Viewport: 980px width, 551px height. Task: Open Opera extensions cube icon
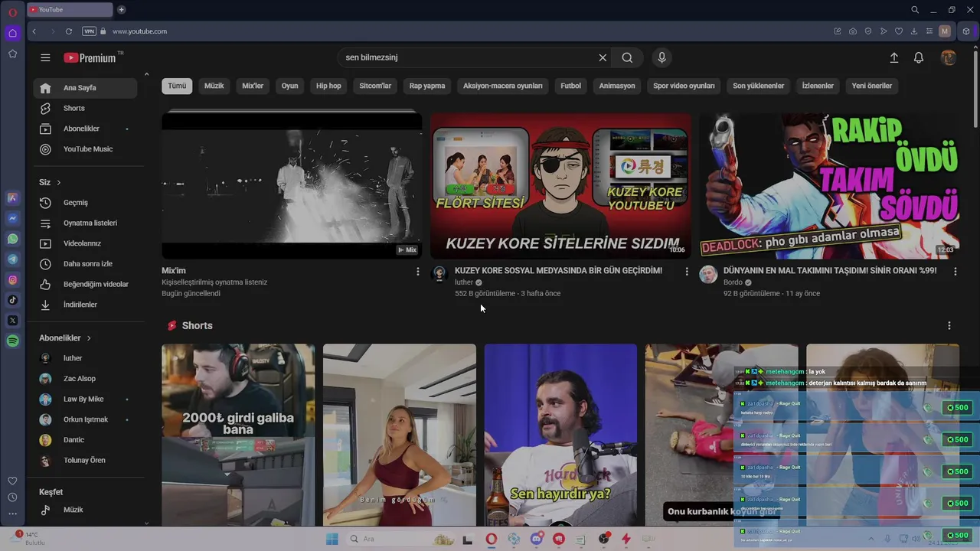click(x=966, y=31)
